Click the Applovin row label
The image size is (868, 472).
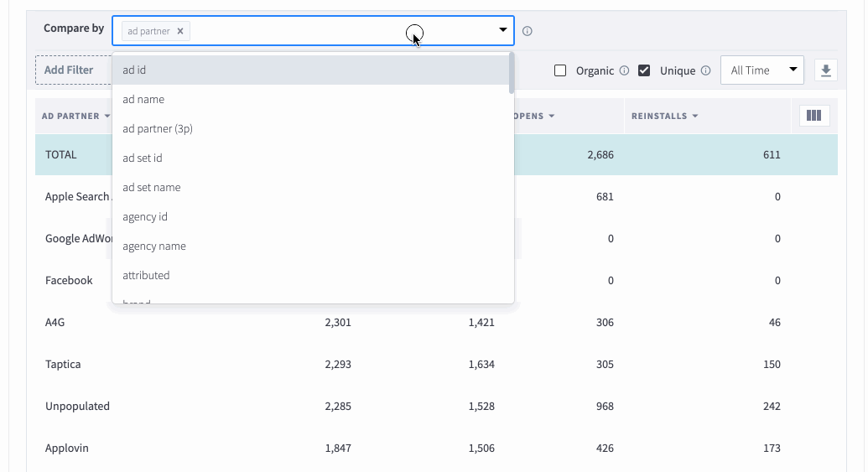click(67, 449)
